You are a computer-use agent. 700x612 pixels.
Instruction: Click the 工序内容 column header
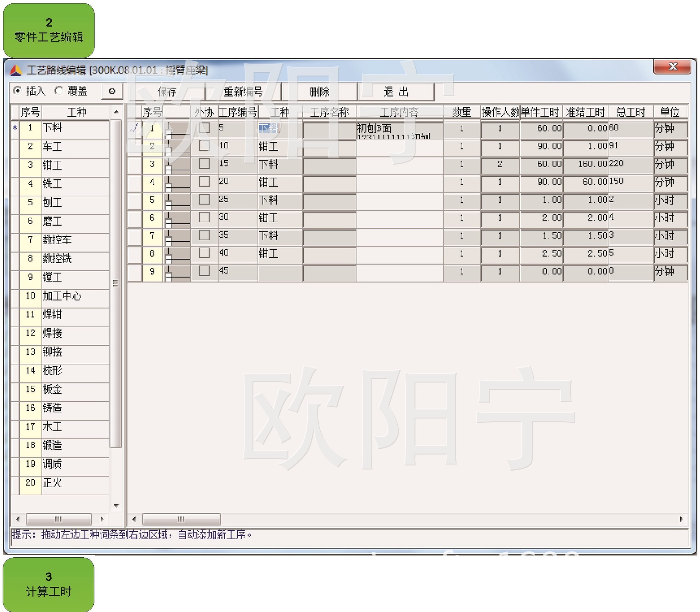click(x=400, y=112)
